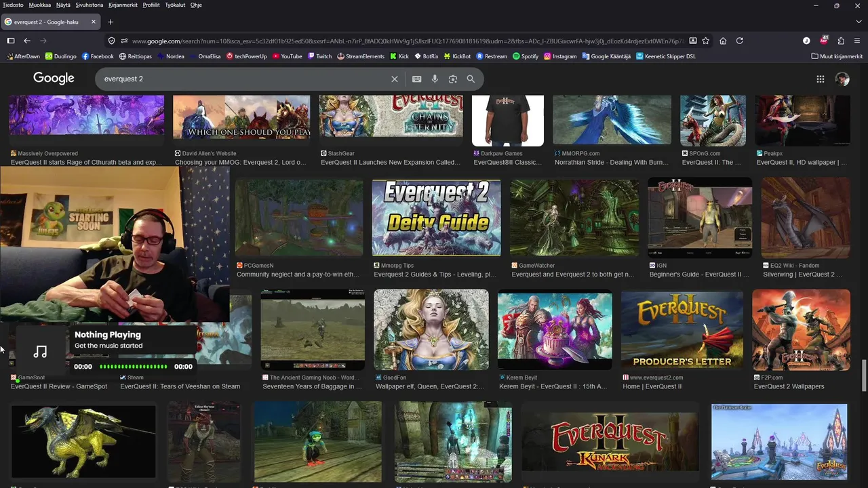Open Beginner's Guide IGN caption
Viewport: 868px width, 488px height.
699,274
